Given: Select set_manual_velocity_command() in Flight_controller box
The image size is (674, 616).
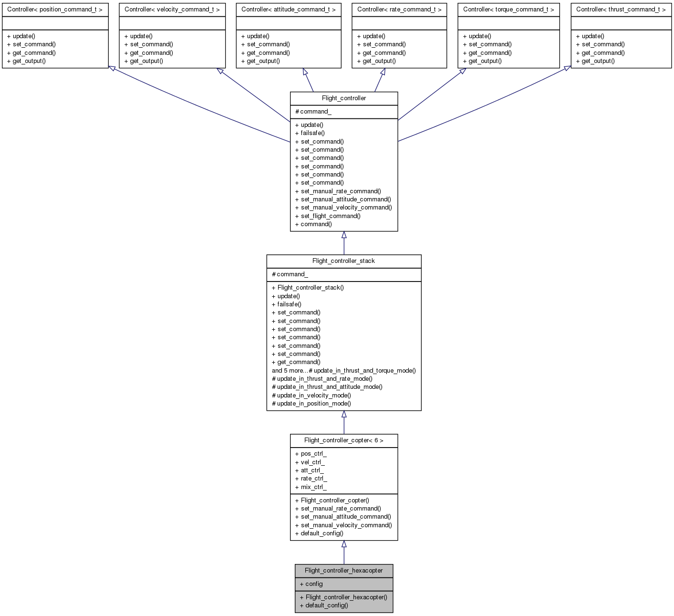Looking at the screenshot, I should coord(343,208).
